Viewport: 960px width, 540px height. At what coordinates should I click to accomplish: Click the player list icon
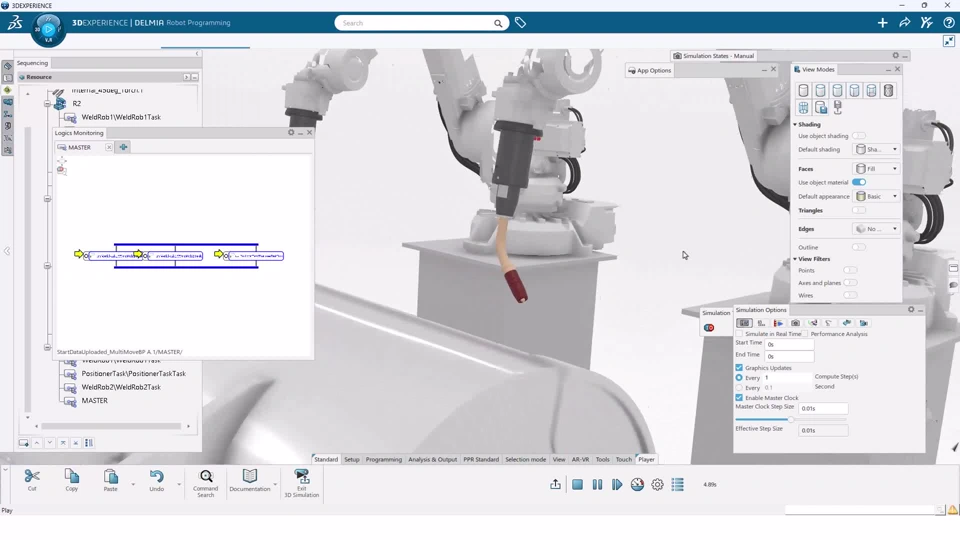(678, 484)
